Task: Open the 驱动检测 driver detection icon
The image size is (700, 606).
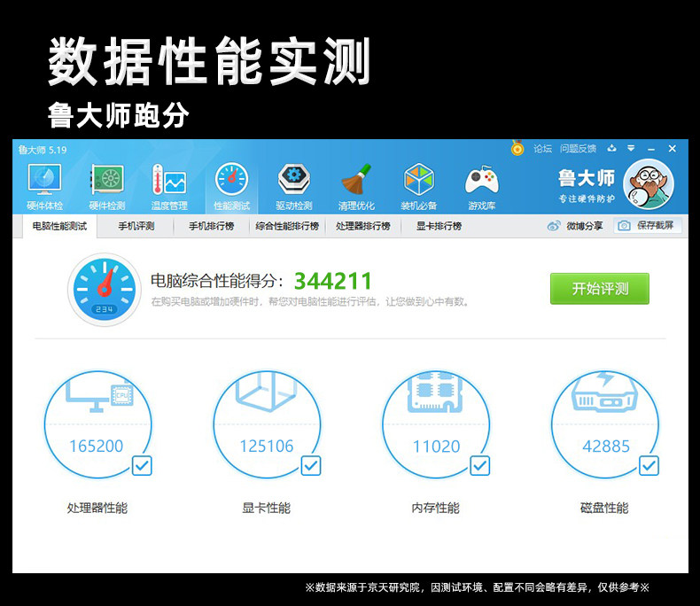Action: [x=294, y=179]
